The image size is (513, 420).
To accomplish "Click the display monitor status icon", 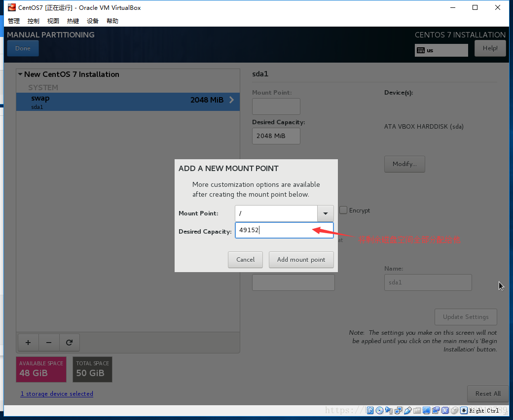I will click(426, 411).
